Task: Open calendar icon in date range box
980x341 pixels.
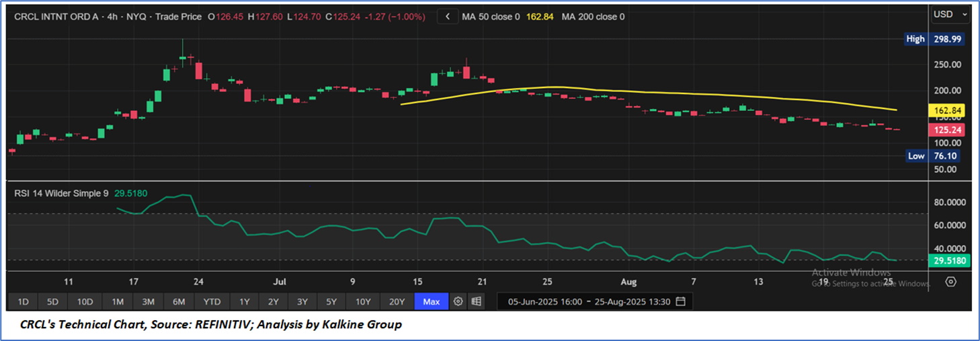Action: [x=680, y=301]
